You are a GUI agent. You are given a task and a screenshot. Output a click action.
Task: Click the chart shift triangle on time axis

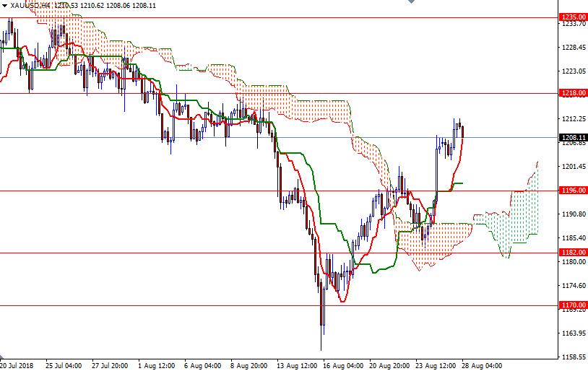click(x=3, y=358)
